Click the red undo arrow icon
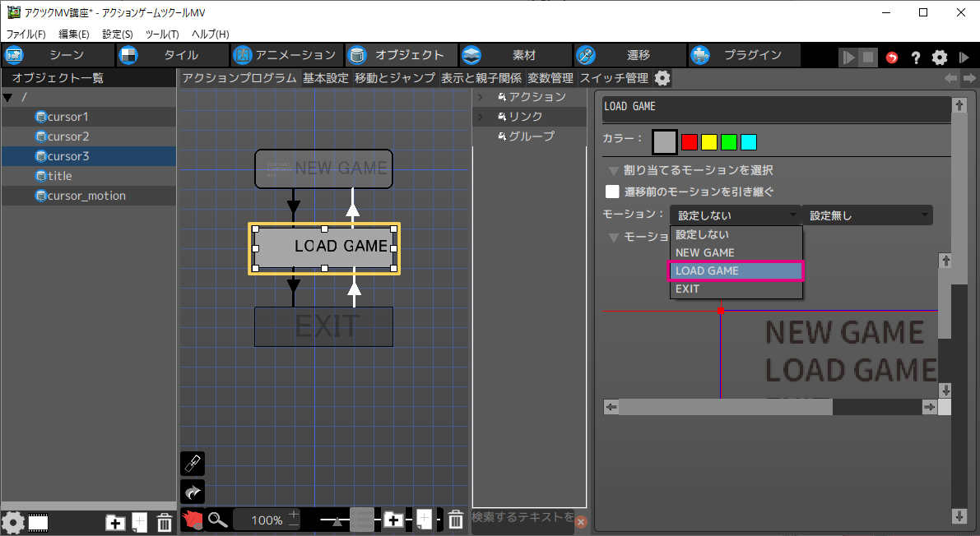This screenshot has width=980, height=536. click(892, 58)
